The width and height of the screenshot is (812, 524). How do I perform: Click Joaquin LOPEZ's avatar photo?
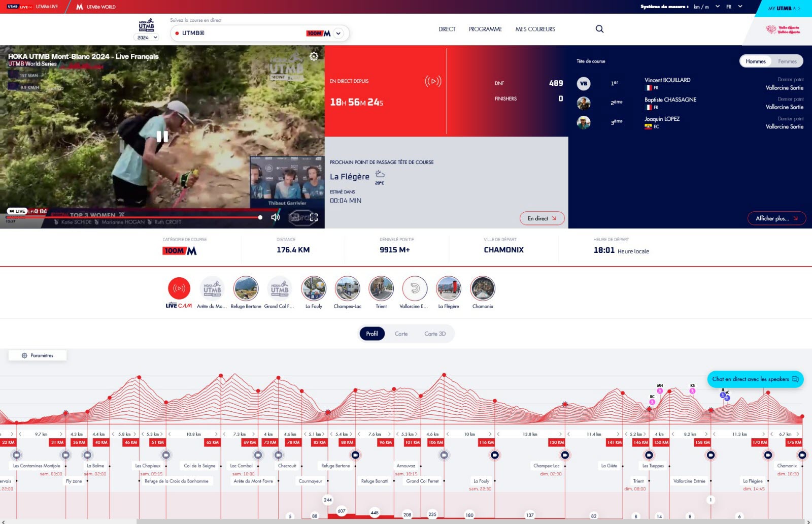tap(584, 122)
